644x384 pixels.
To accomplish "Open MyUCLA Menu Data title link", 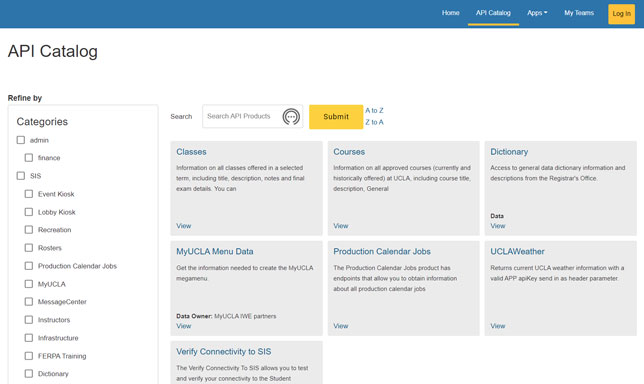I will coord(214,251).
